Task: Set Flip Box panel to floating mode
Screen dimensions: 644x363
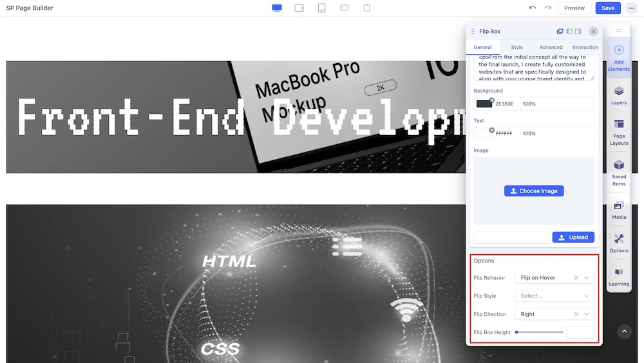Action: click(560, 31)
